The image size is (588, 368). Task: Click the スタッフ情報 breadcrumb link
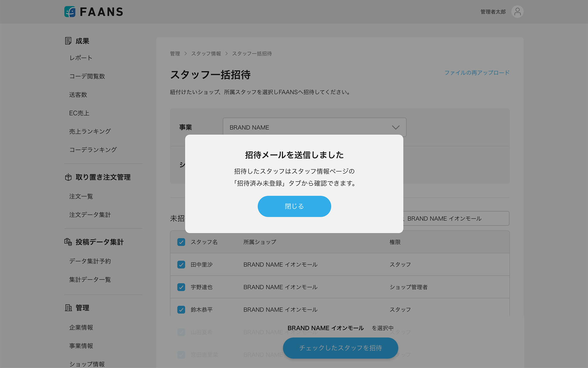(206, 54)
